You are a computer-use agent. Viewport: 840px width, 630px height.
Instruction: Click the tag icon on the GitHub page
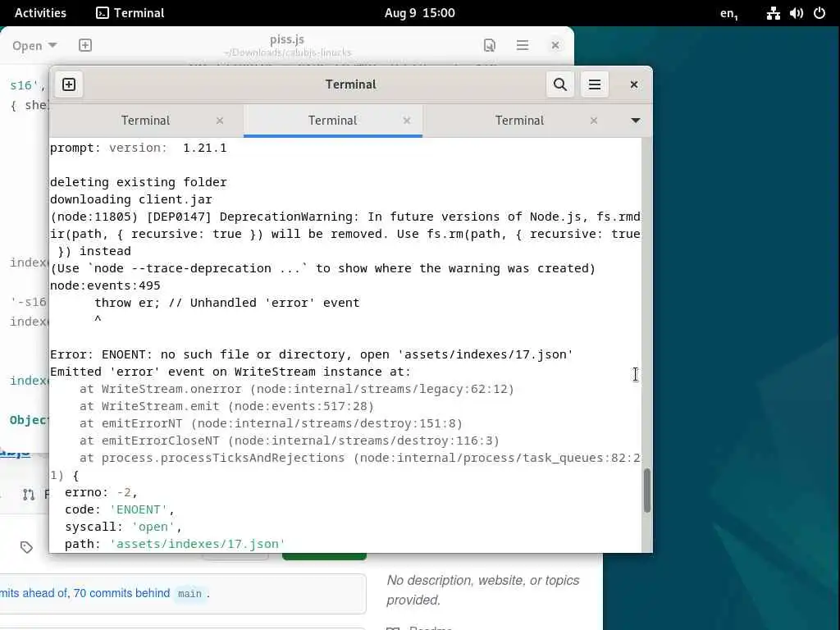26,547
